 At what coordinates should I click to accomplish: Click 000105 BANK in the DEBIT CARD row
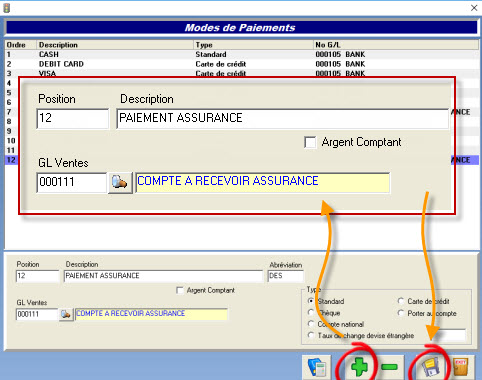click(340, 64)
